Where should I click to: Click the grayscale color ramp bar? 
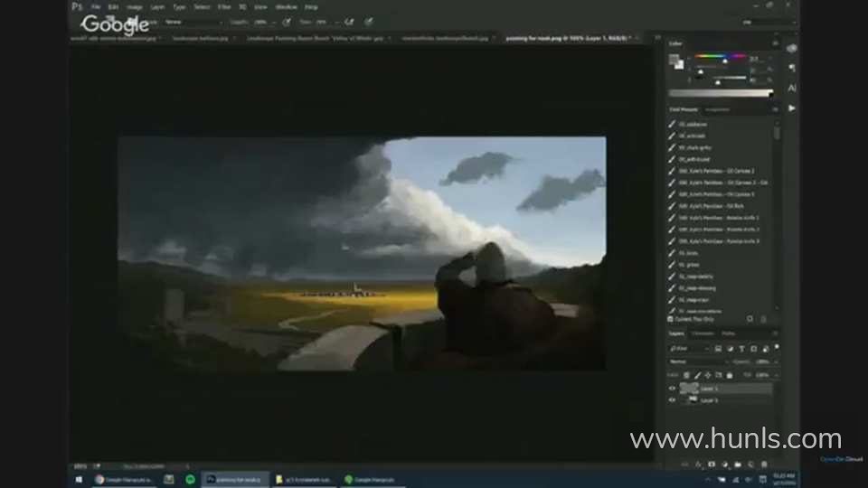click(x=721, y=93)
